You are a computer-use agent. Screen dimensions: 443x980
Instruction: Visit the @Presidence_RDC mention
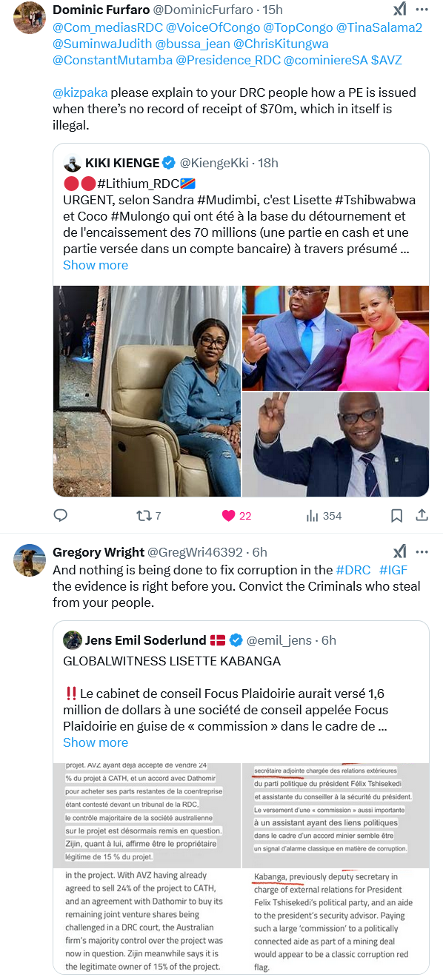229,60
